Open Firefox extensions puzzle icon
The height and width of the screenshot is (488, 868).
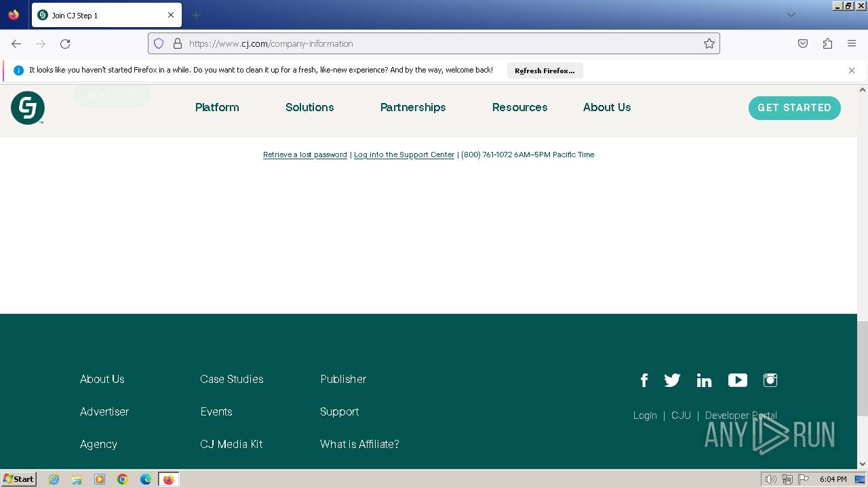click(827, 43)
